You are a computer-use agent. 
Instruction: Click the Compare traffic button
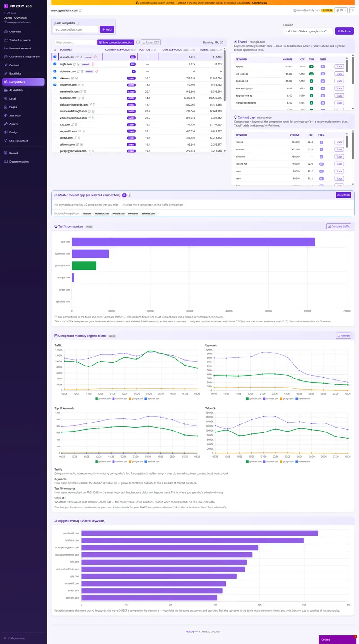[x=338, y=226]
